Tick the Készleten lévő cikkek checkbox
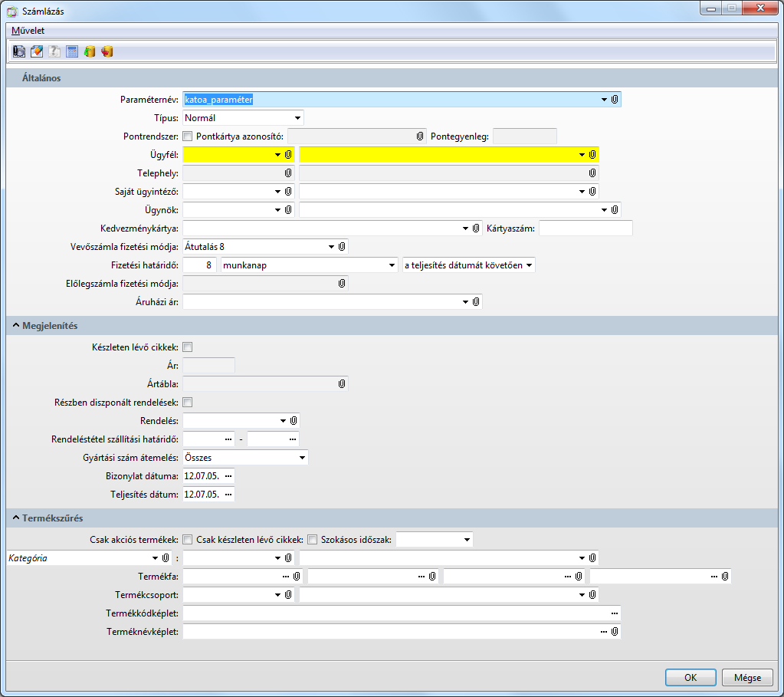Viewport: 784px width, 697px height. coord(188,347)
